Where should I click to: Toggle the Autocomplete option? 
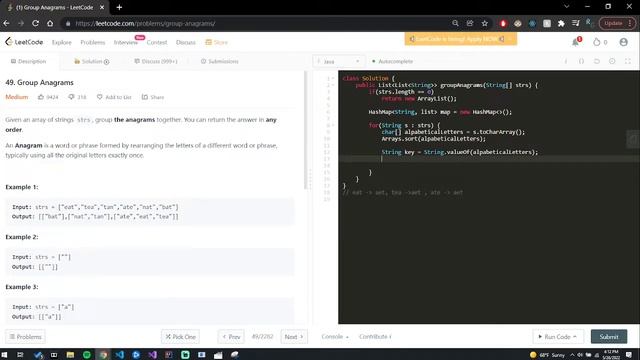392,61
